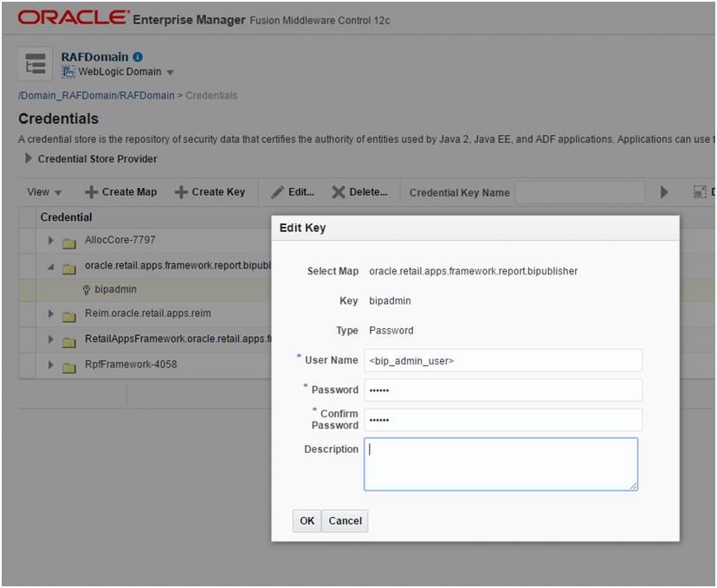Viewport: 717px width, 588px height.
Task: Confirm the Edit Key dialog with OK
Action: [307, 520]
